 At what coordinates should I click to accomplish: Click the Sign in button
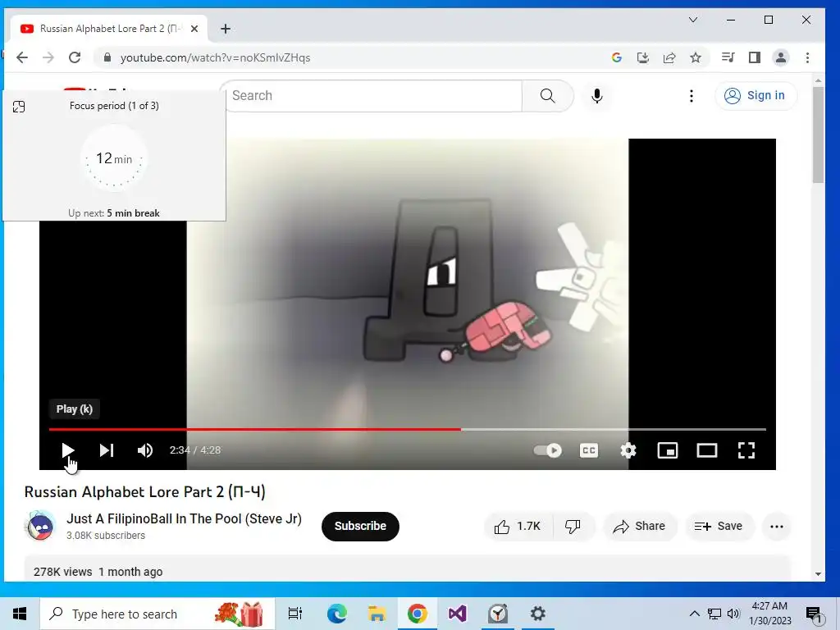[756, 96]
